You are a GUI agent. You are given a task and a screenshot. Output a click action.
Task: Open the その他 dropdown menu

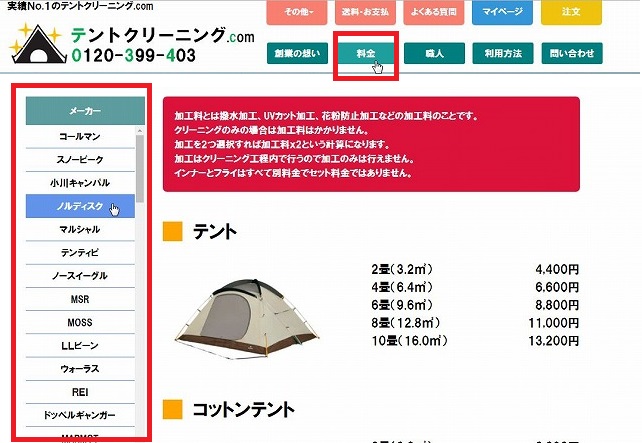tap(297, 12)
